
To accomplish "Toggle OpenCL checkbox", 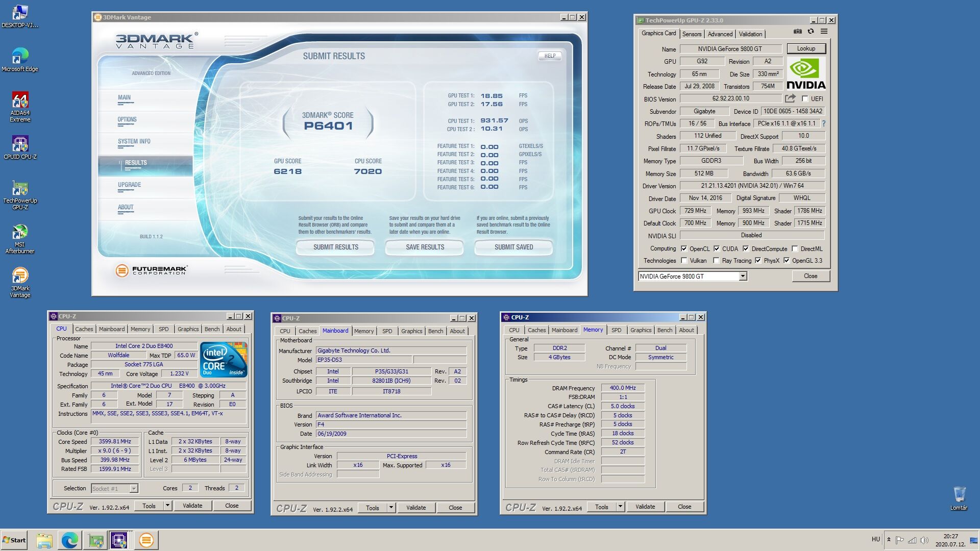I will coord(684,248).
